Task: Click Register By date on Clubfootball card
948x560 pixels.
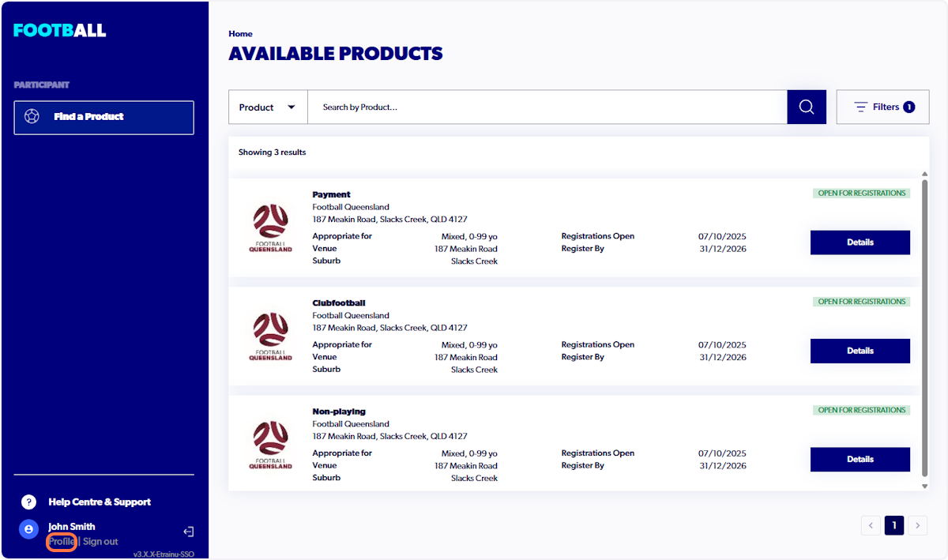Action: click(722, 357)
